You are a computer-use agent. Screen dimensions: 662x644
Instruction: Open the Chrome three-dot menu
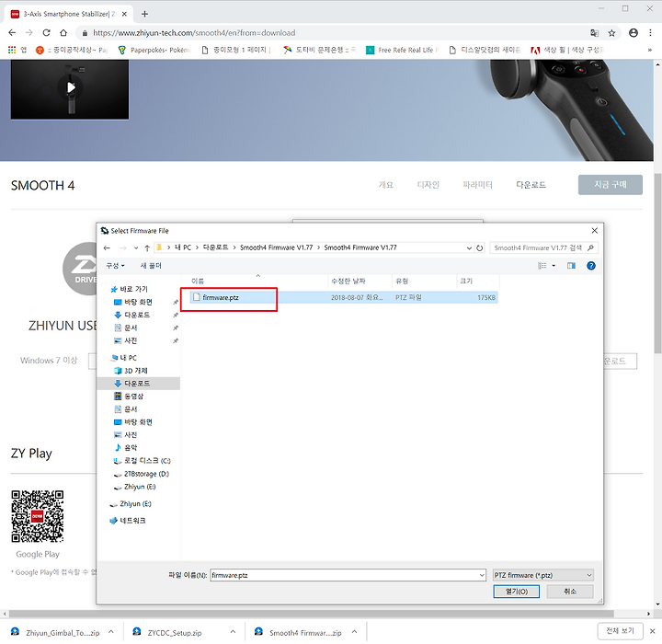tap(650, 33)
